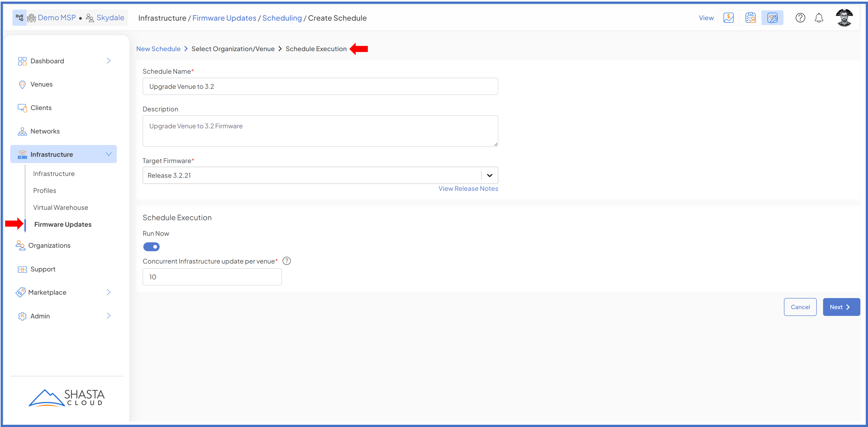Click the Scheduling breadcrumb link

(282, 18)
